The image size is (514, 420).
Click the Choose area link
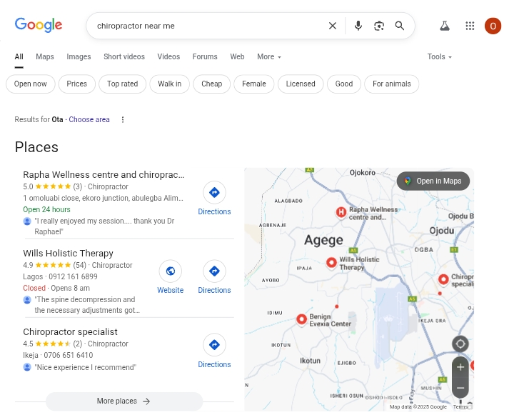[x=89, y=120]
